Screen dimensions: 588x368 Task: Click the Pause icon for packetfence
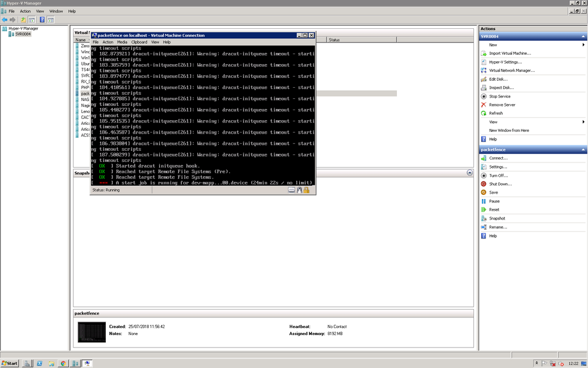[483, 201]
